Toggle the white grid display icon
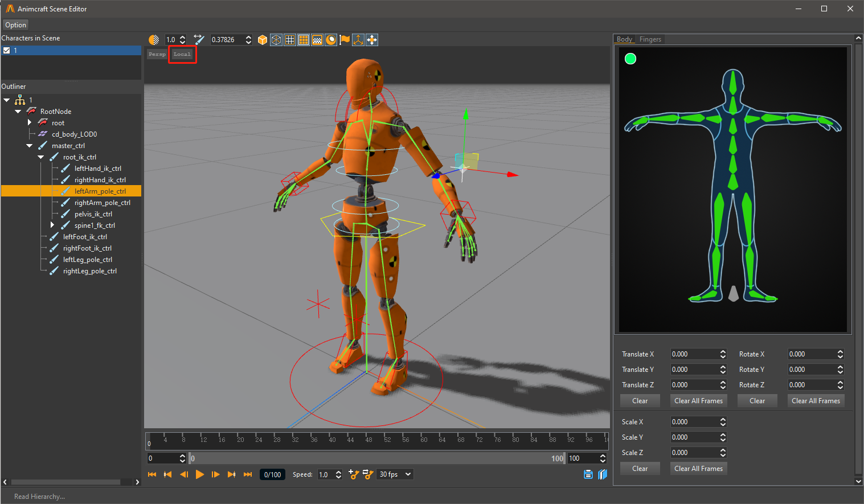The height and width of the screenshot is (504, 864). click(290, 40)
